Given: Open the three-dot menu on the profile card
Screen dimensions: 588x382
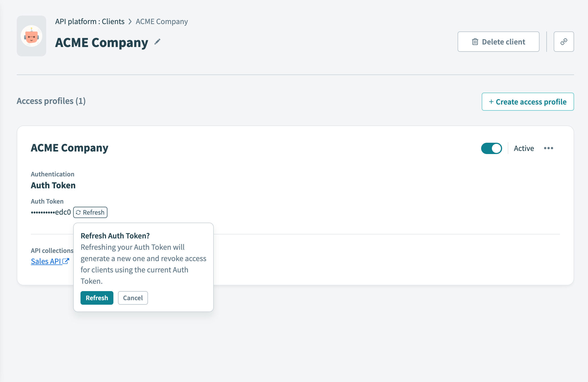Looking at the screenshot, I should [x=549, y=148].
